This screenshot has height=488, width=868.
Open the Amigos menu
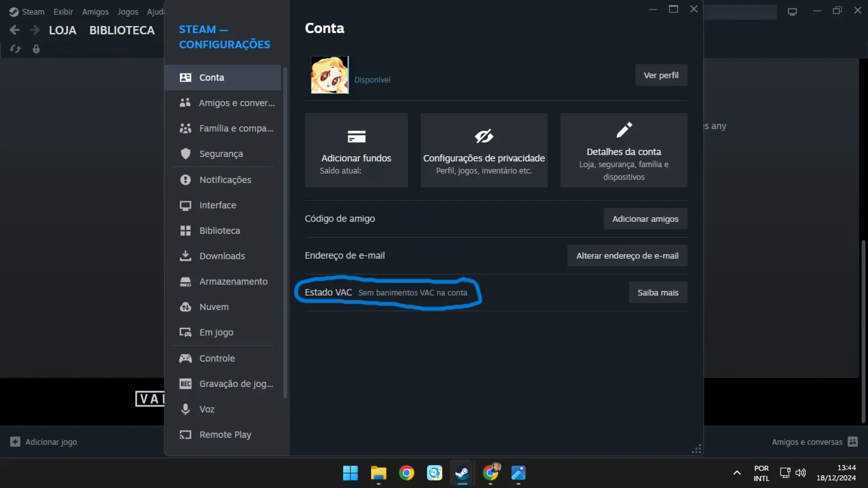coord(95,11)
